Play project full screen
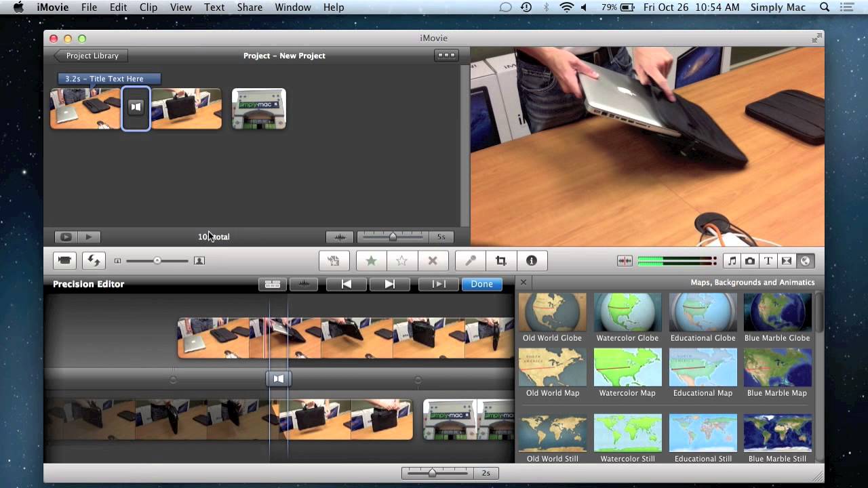Screen dimensions: 868x488 click(66, 237)
